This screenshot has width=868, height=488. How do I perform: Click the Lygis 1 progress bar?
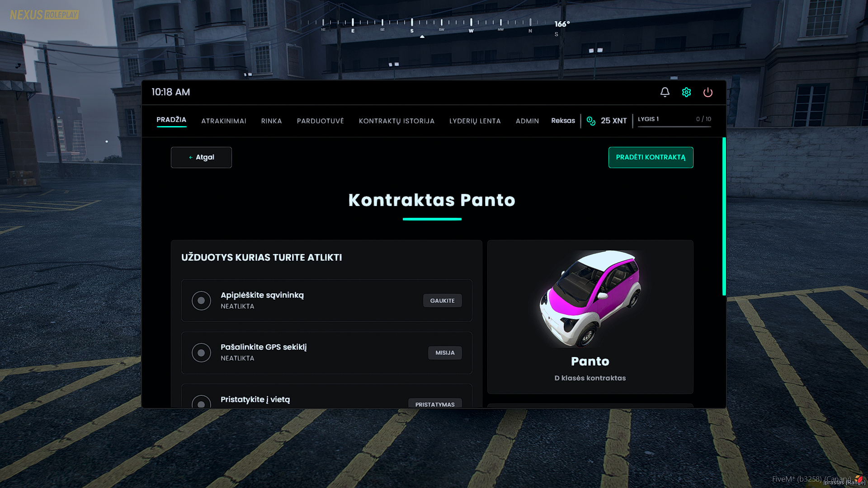(x=674, y=127)
